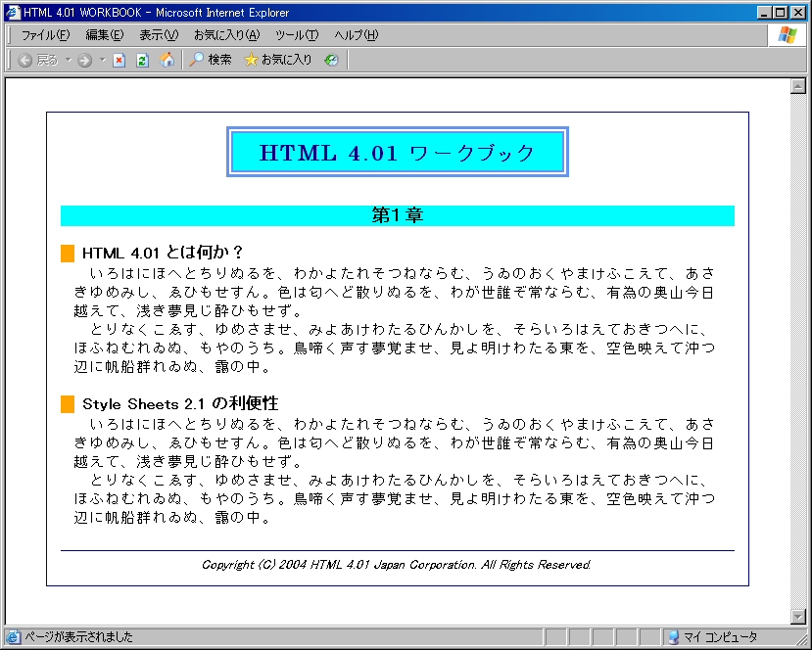Click the Windows flag logo throbber

788,35
